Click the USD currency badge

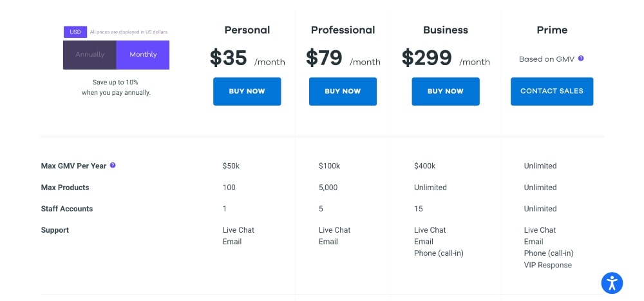75,32
